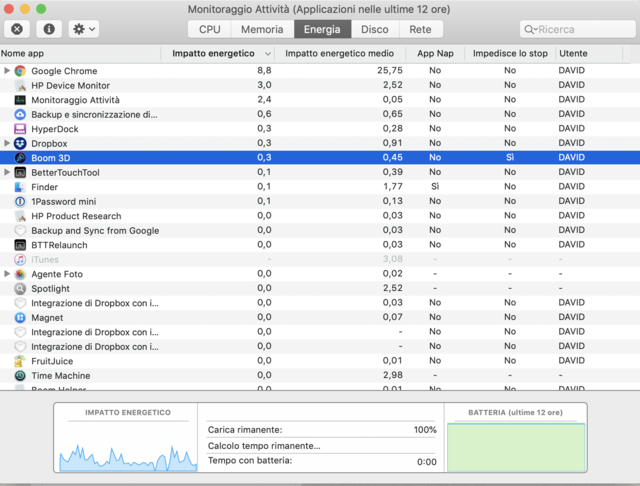
Task: Expand the BetterTouchTool disclosure triangle
Action: (x=7, y=172)
